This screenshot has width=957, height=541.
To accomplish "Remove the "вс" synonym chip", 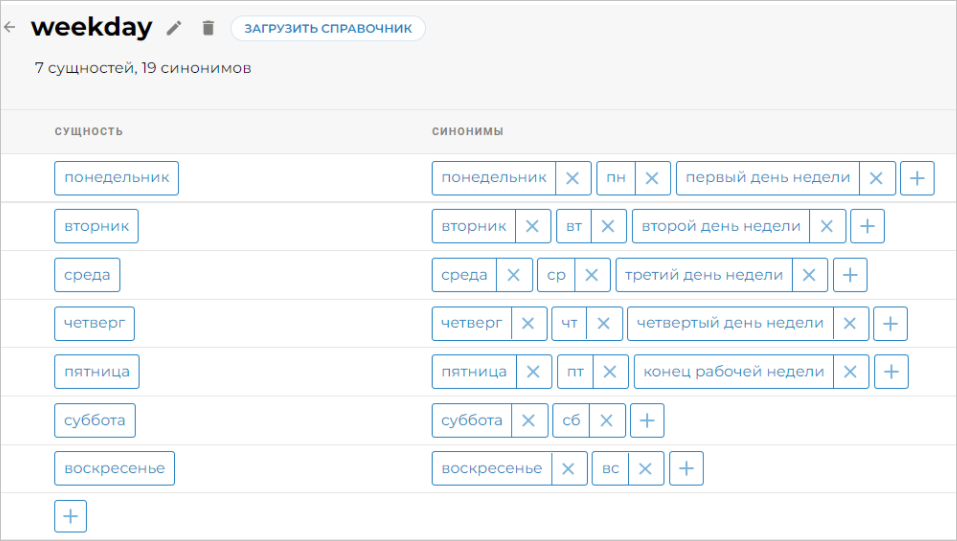I will [645, 468].
